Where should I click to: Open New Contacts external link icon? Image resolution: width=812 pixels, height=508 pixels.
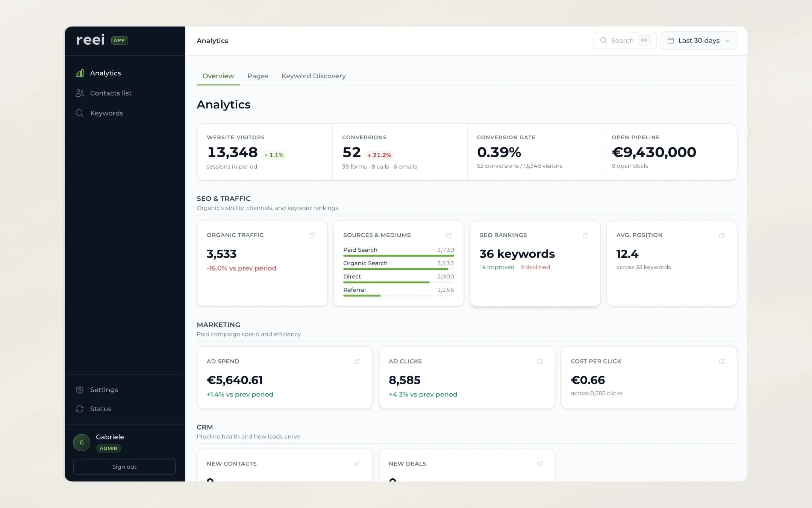pyautogui.click(x=358, y=464)
